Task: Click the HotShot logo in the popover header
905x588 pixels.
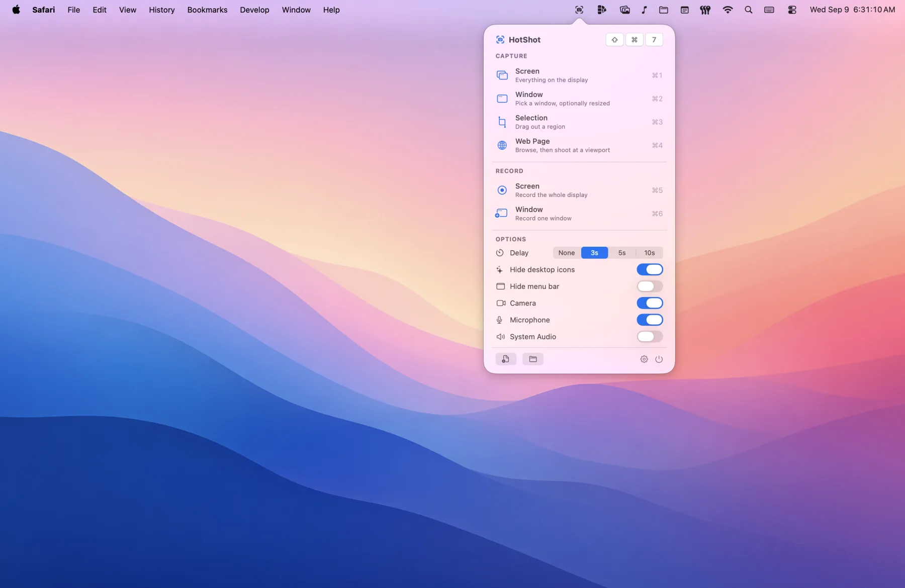Action: coord(500,40)
